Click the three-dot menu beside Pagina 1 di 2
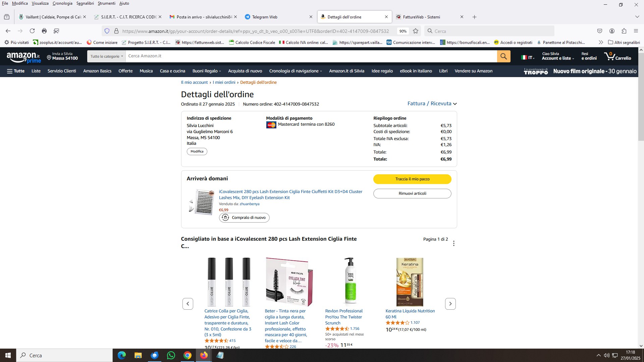This screenshot has width=644, height=362. (454, 243)
